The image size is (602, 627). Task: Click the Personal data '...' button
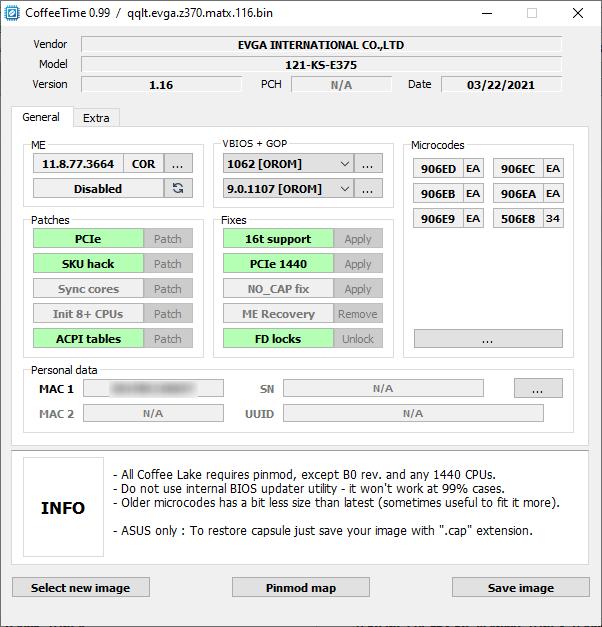point(538,388)
